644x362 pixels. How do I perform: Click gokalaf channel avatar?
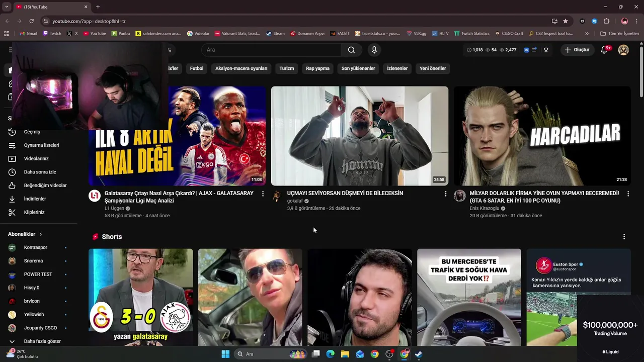277,196
